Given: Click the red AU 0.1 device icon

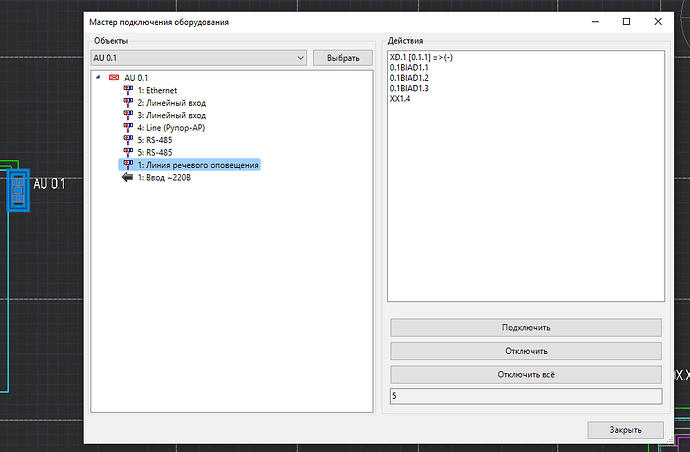Looking at the screenshot, I should click(x=113, y=77).
